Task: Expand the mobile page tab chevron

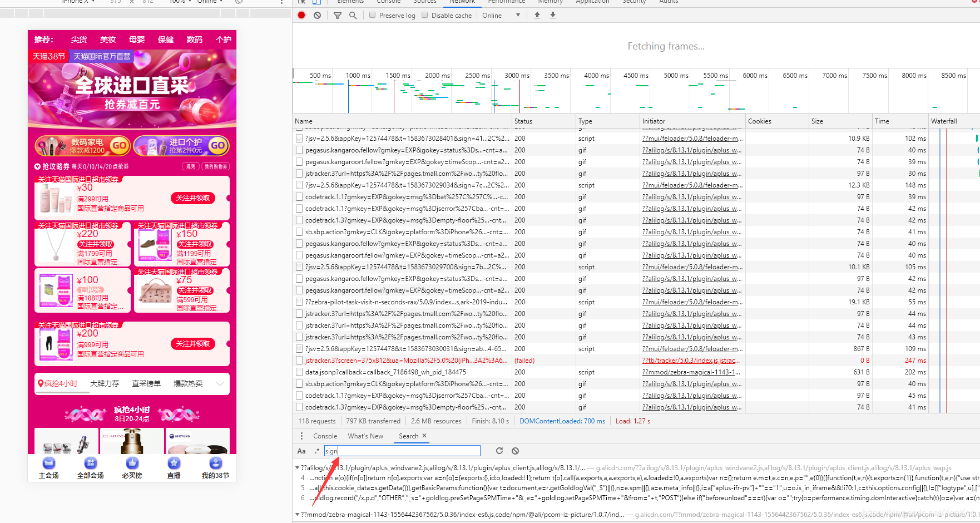Action: (x=220, y=383)
